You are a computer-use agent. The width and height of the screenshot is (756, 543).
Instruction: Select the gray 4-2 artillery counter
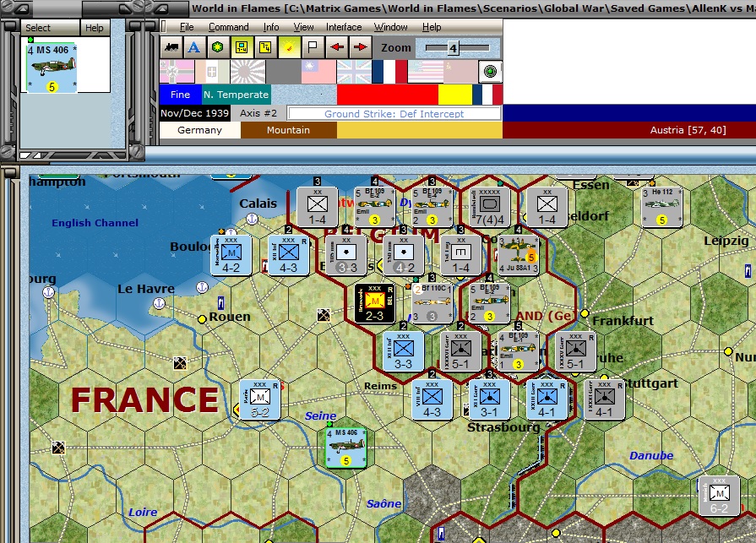pos(404,255)
